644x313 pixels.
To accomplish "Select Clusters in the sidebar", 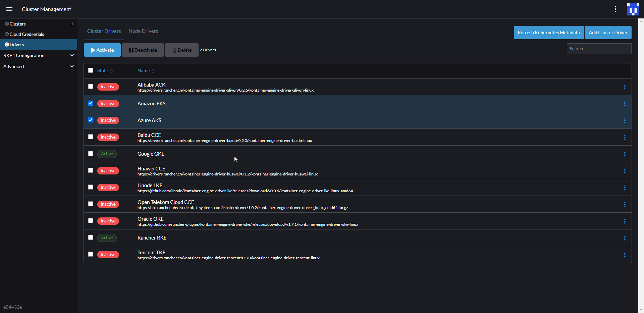I will point(17,23).
